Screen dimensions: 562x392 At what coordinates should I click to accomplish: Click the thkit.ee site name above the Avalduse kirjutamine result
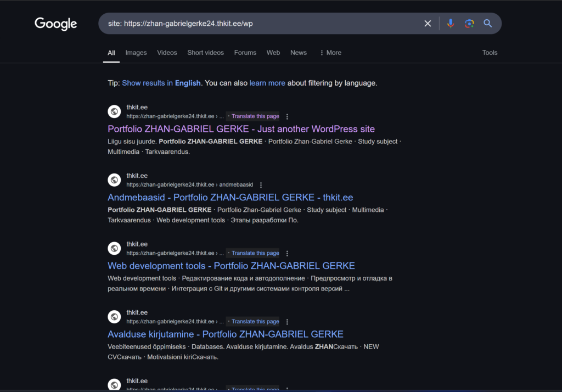[x=137, y=313]
